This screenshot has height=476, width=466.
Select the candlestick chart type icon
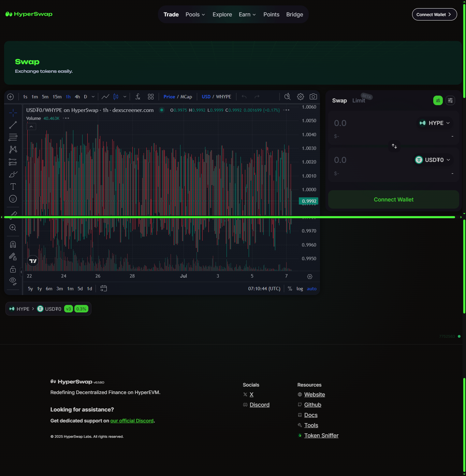pos(116,97)
